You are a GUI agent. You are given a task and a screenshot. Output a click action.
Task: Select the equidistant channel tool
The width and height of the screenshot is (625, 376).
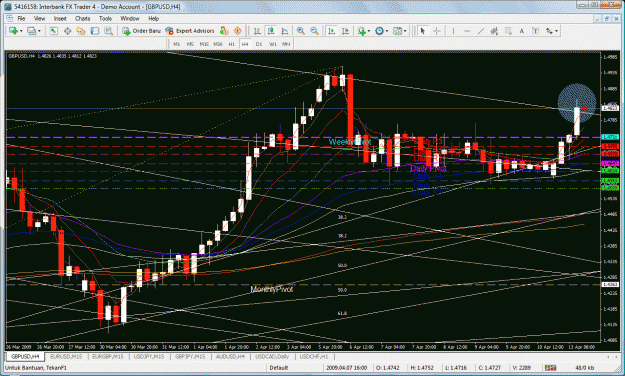[x=494, y=31]
